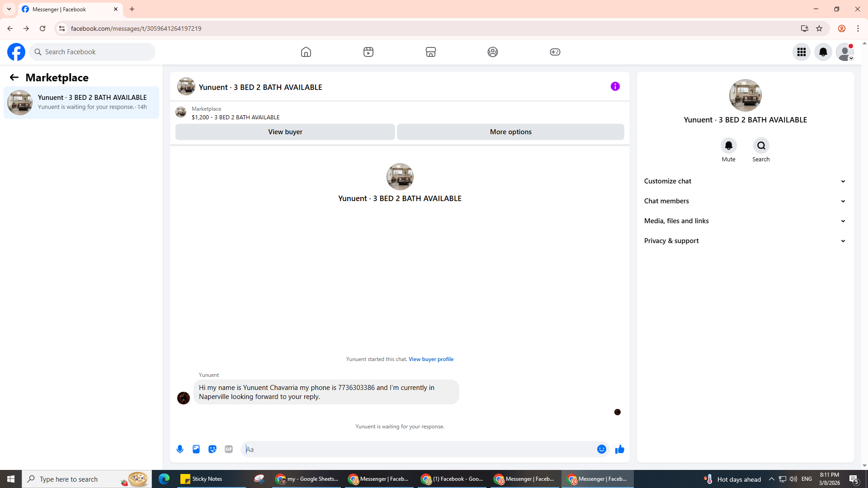Open the GIF picker icon
This screenshot has height=488, width=868.
(229, 449)
